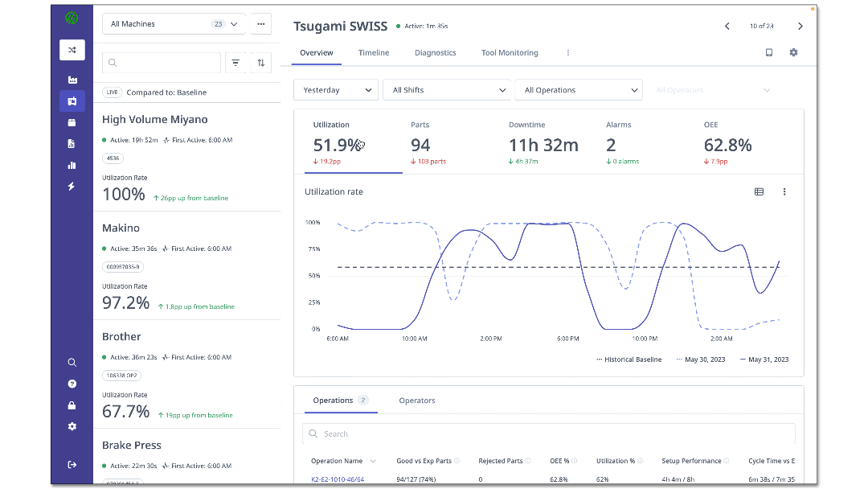Open the filter icon beside machine search

tap(235, 63)
